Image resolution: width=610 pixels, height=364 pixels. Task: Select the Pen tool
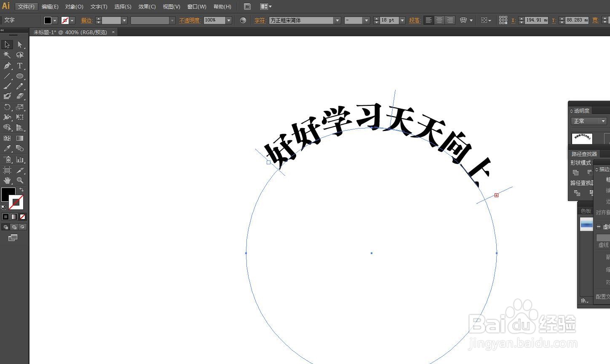7,65
